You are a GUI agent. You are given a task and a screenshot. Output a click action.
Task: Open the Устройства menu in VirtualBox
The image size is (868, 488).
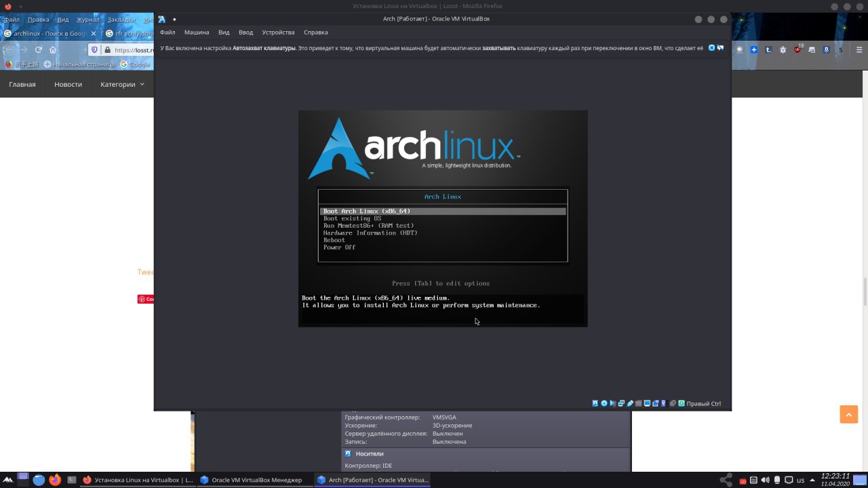click(278, 32)
